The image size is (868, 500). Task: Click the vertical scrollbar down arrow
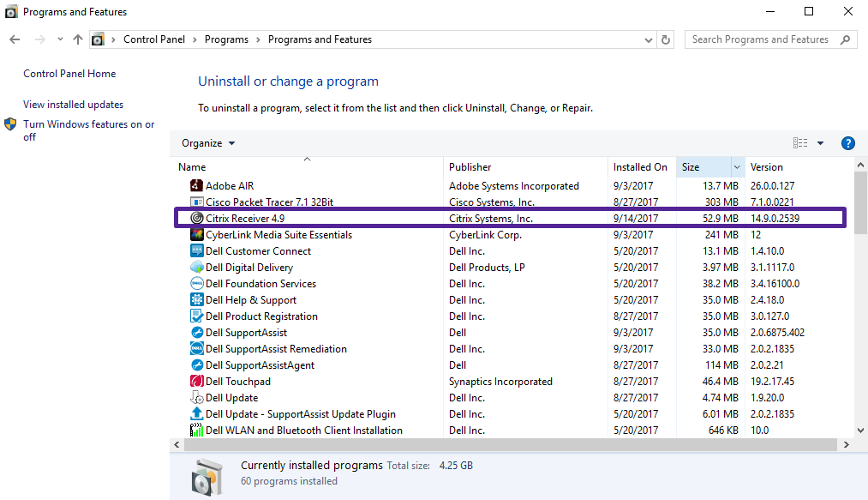tap(860, 431)
